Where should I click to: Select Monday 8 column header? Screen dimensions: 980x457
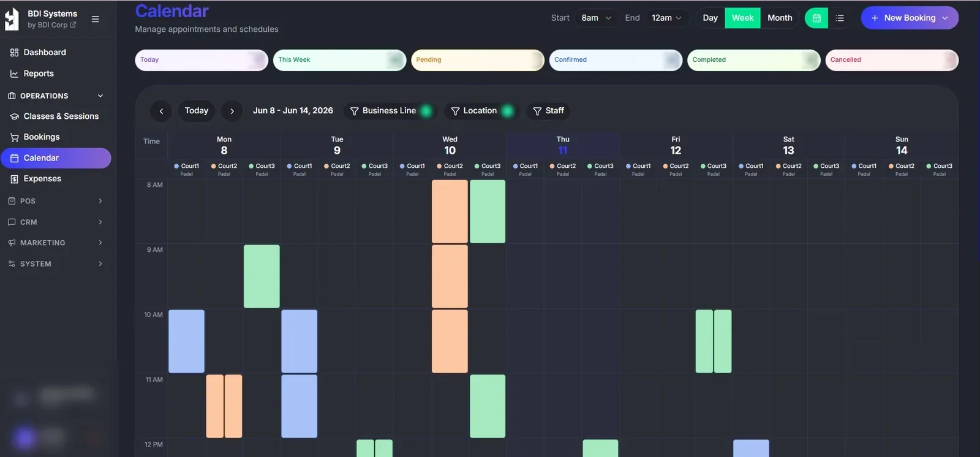point(224,146)
